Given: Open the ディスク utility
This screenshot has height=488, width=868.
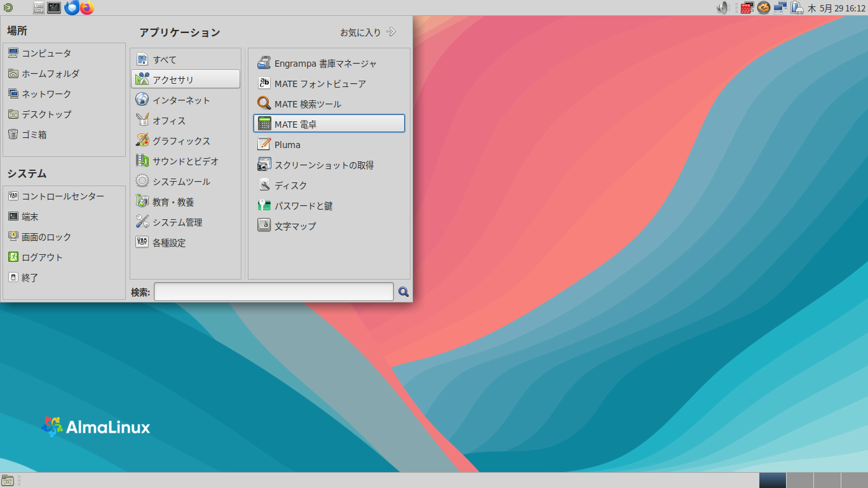Looking at the screenshot, I should (329, 186).
